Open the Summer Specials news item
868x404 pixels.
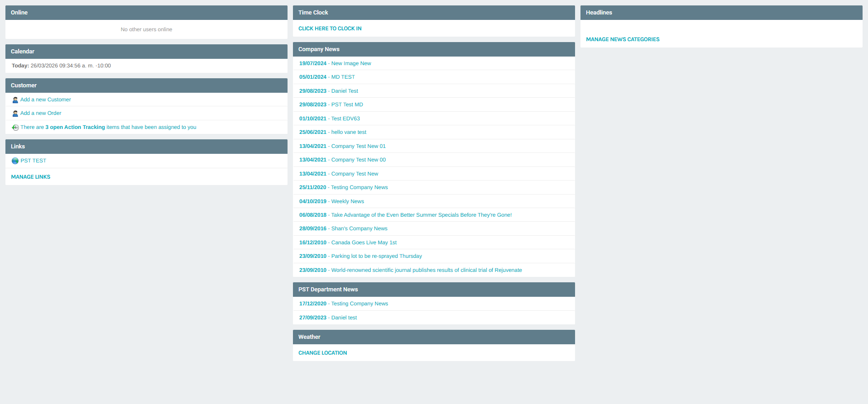coord(406,215)
